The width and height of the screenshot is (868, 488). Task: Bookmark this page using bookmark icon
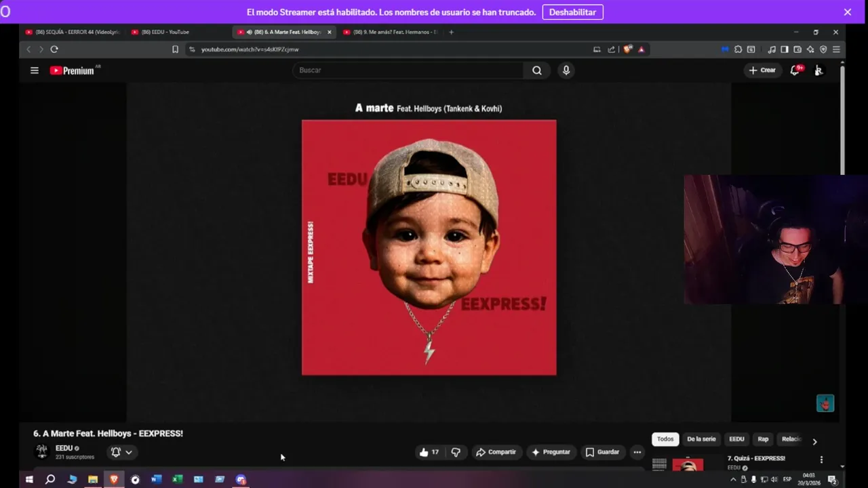175,49
